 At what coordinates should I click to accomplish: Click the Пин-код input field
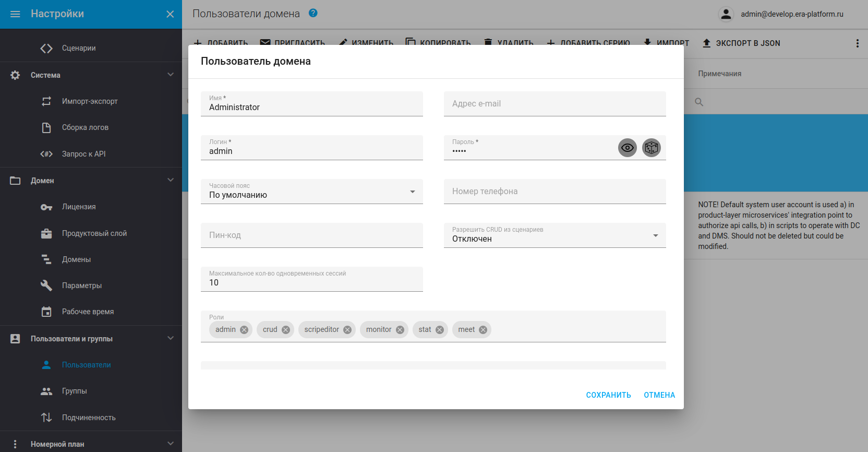(x=311, y=235)
